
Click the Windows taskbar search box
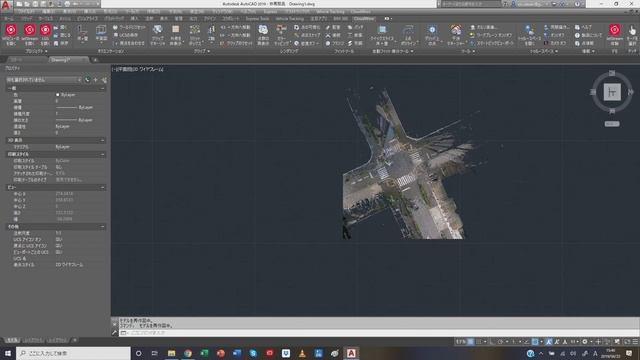click(73, 353)
